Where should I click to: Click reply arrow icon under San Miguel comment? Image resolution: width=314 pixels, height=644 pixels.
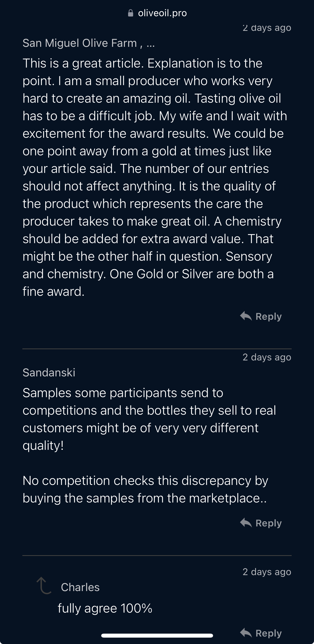(246, 316)
